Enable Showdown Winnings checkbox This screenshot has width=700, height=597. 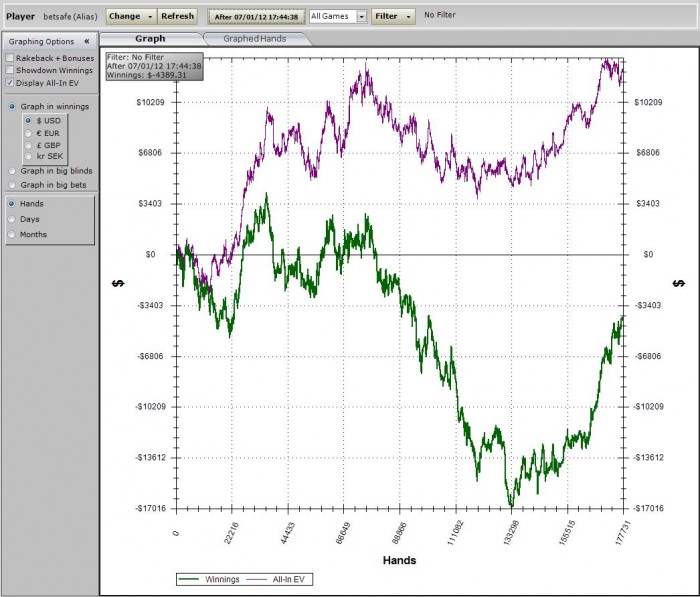tap(9, 70)
